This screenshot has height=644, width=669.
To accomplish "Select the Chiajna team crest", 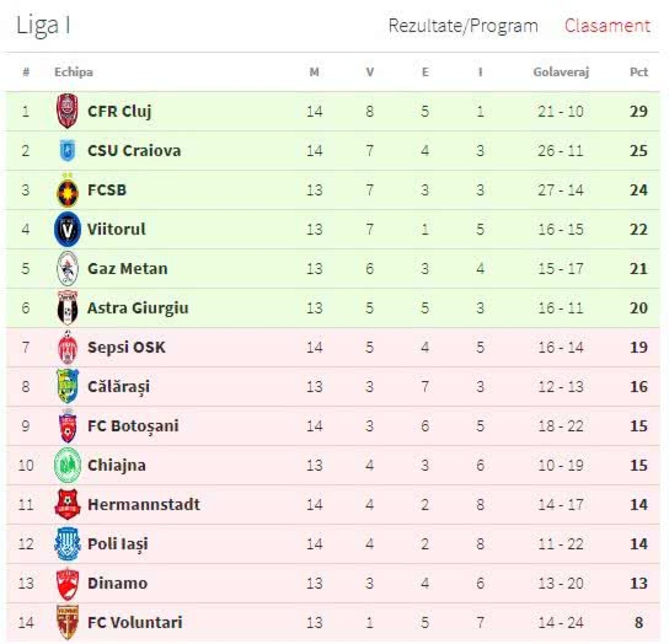I will tap(68, 465).
